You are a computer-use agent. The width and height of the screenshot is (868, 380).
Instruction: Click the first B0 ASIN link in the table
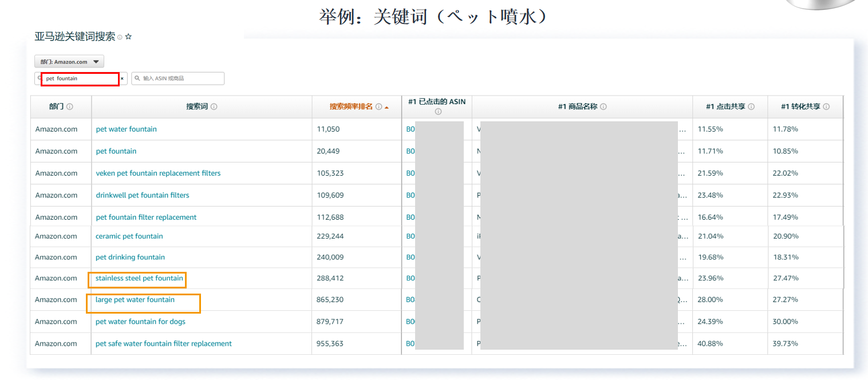point(410,129)
